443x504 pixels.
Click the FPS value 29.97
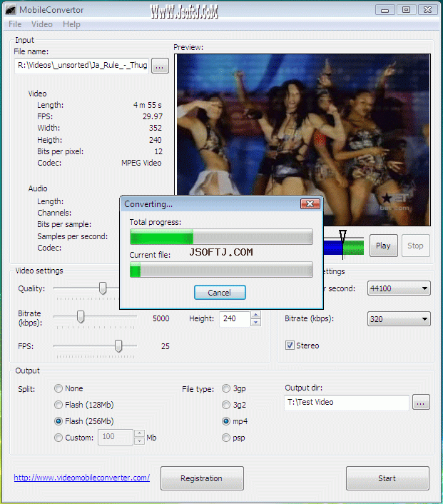tap(153, 116)
